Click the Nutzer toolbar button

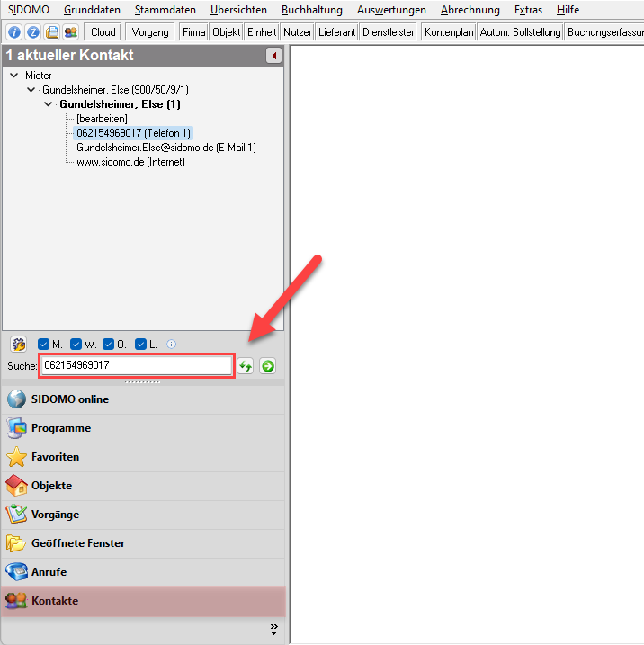click(x=298, y=32)
